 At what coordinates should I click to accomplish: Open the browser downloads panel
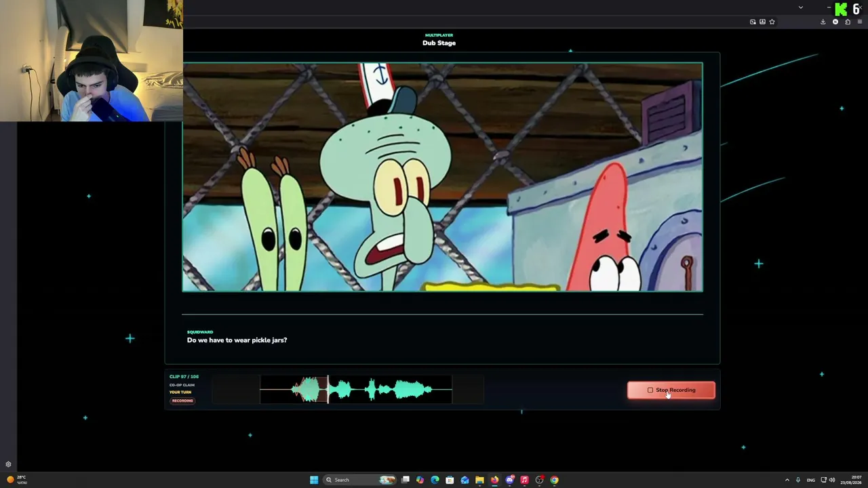click(x=823, y=22)
